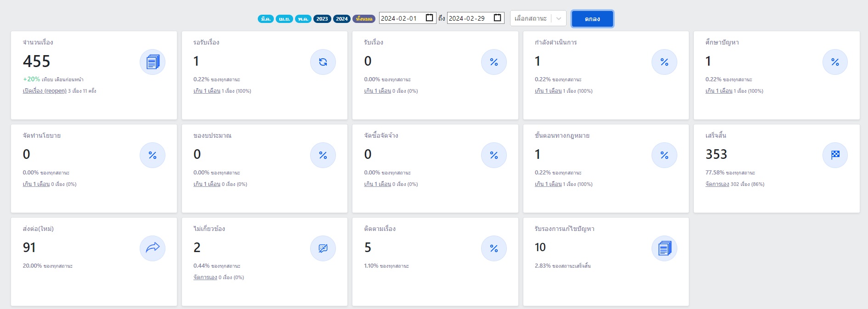
Task: Click the refresh icon in รอรับเรื่อง card
Action: (x=323, y=62)
